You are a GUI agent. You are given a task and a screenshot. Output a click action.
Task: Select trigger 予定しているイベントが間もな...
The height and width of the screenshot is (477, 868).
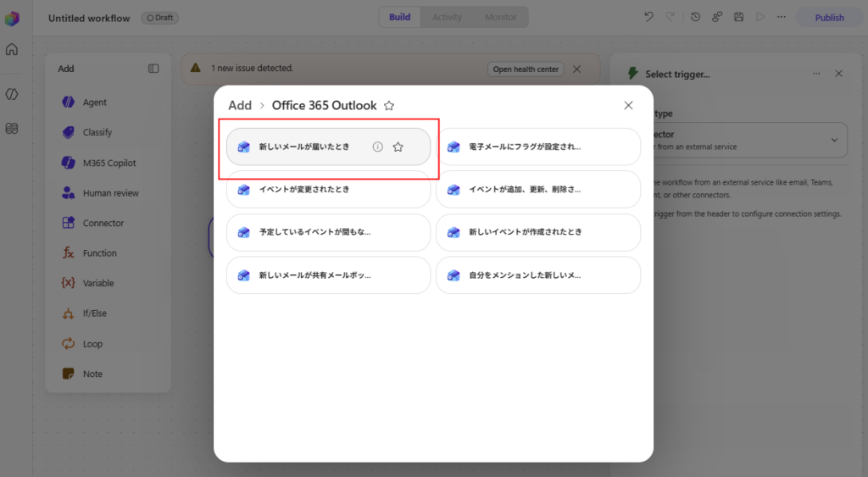click(328, 232)
